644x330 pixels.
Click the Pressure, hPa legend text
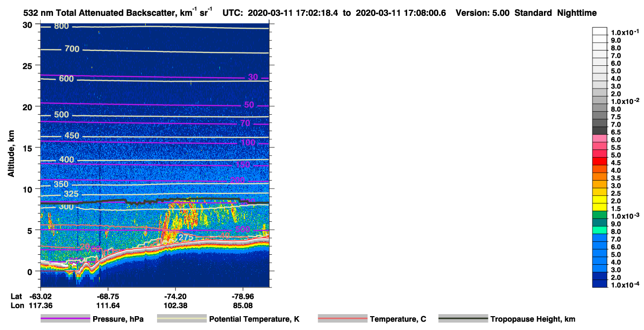click(118, 319)
